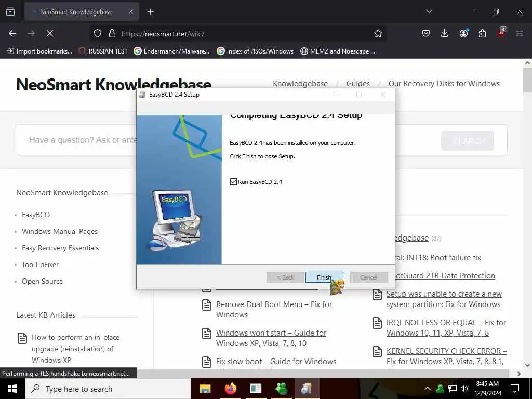Switch to Firefox in the taskbar

[x=230, y=389]
